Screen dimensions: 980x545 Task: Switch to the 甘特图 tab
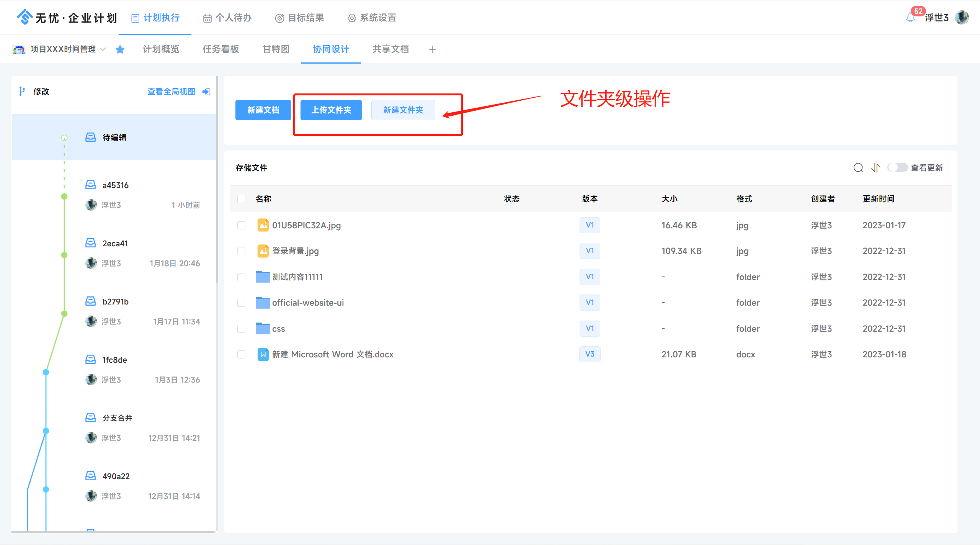[x=276, y=49]
